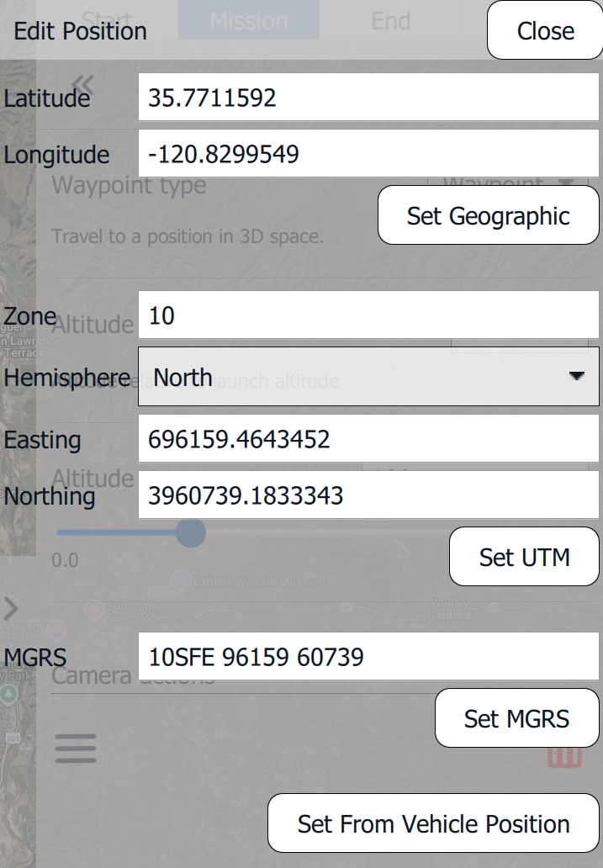Edit the MGRS coordinate field
This screenshot has height=868, width=603.
pos(368,656)
